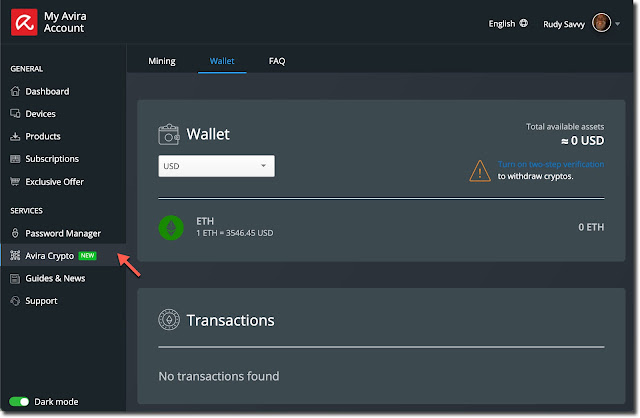The height and width of the screenshot is (418, 640).
Task: Click the ≈ 0 USD total
Action: point(582,141)
